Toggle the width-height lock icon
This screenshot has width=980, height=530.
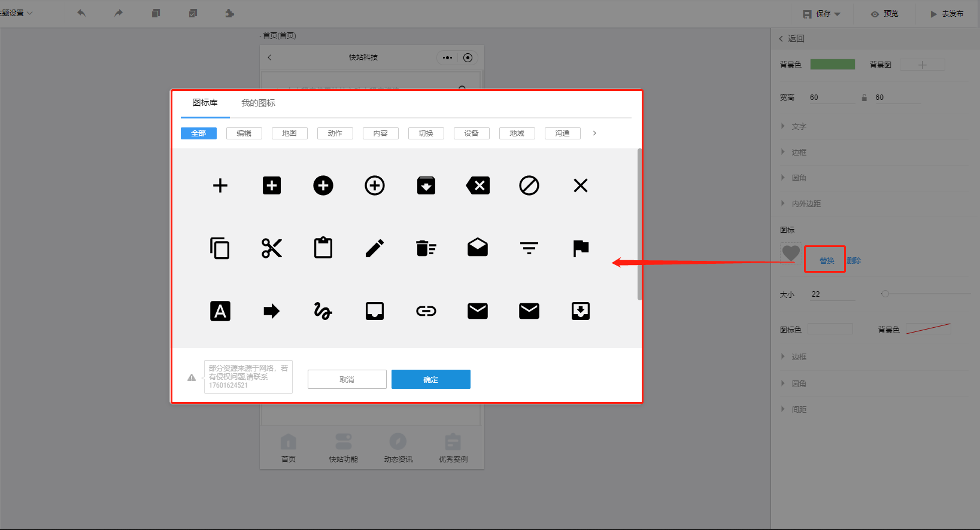click(x=864, y=98)
